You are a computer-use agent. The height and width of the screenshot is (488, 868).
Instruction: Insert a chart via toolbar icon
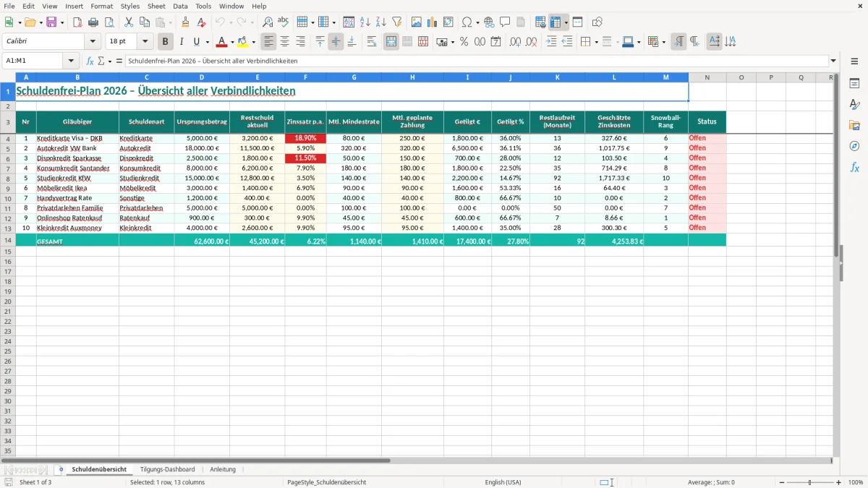[x=433, y=22]
